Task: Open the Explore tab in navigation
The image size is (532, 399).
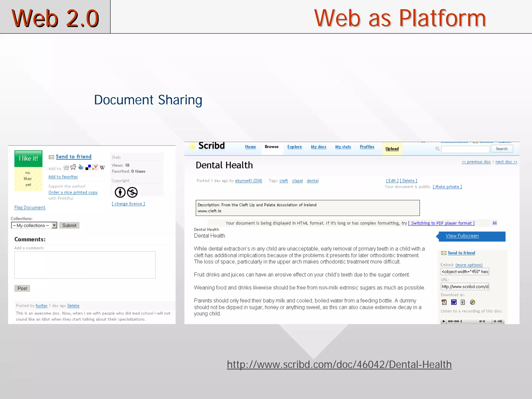Action: [295, 147]
